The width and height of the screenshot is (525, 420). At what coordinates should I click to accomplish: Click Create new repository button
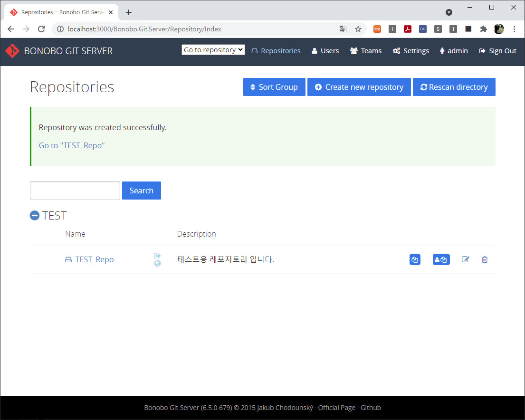pos(359,87)
